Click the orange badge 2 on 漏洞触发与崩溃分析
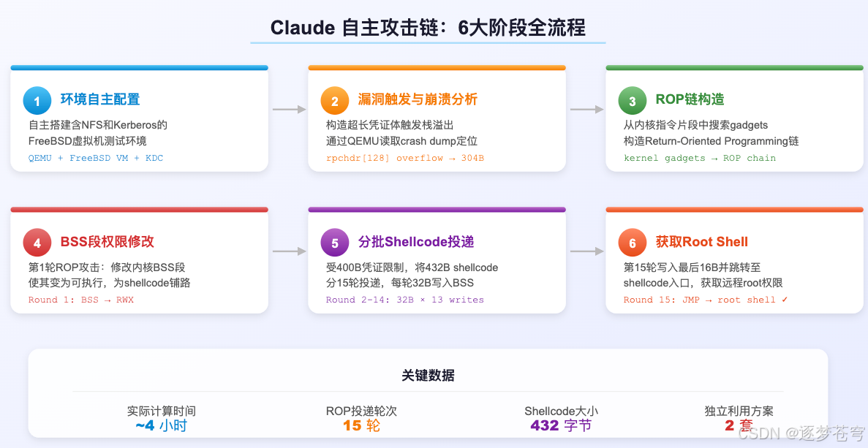 coord(335,100)
